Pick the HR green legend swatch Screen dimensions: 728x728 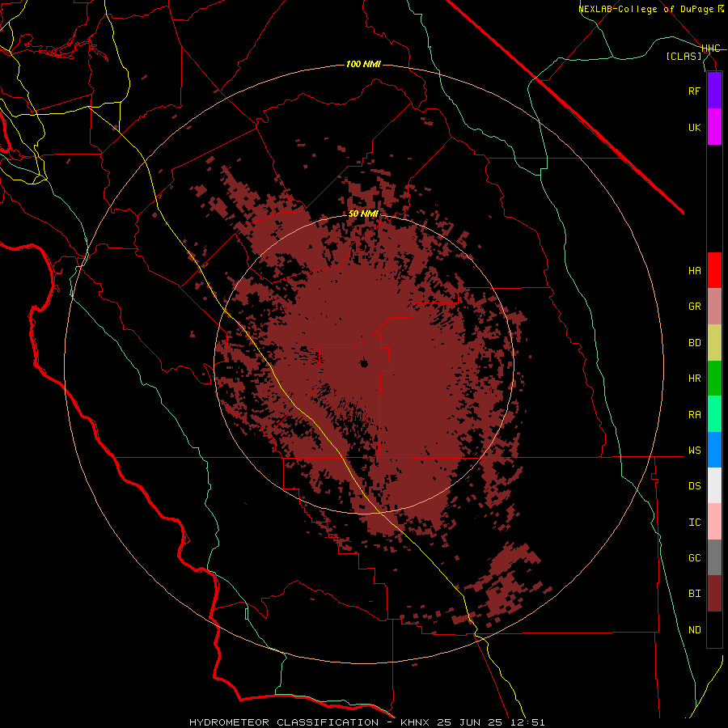[x=714, y=378]
